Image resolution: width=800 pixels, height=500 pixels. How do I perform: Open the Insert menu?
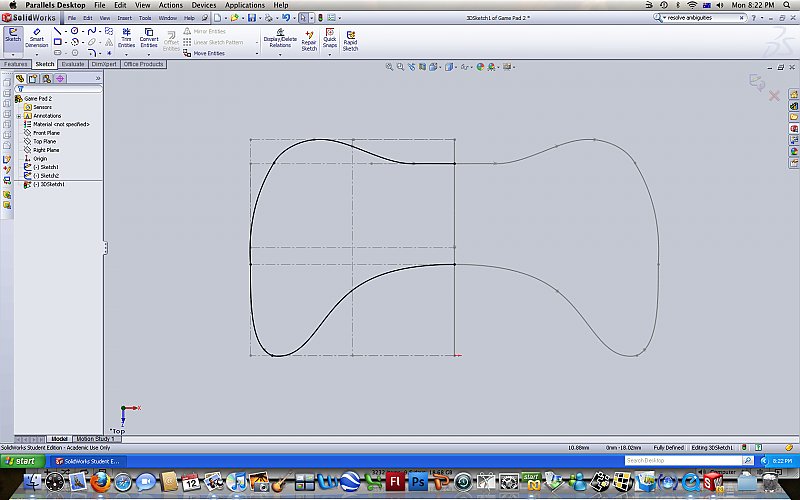tap(124, 18)
